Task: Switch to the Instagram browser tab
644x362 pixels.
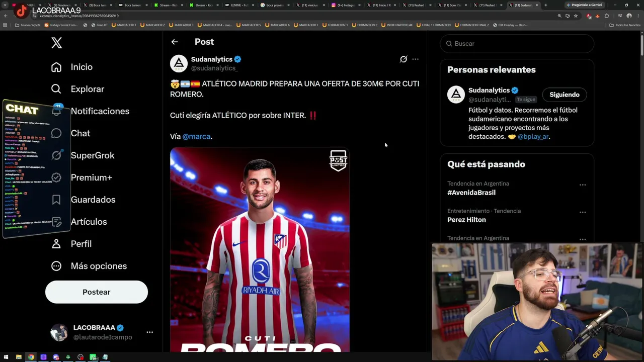Action: (x=346, y=5)
